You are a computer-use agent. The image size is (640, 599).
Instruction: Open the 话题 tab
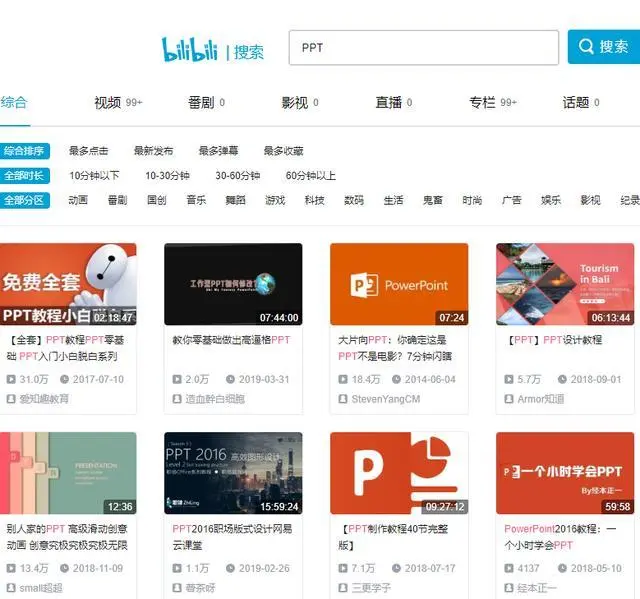pyautogui.click(x=581, y=102)
